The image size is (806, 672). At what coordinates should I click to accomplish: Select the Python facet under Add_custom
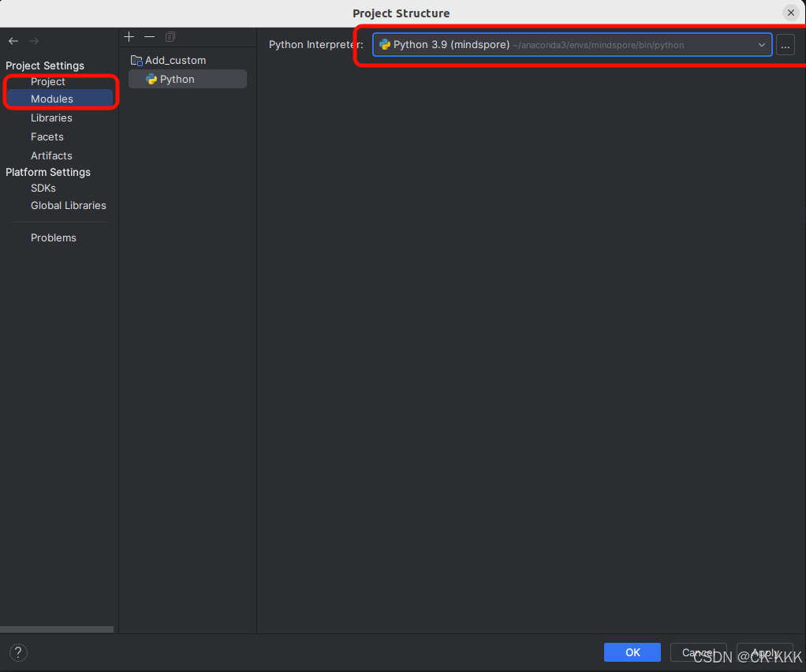click(188, 79)
